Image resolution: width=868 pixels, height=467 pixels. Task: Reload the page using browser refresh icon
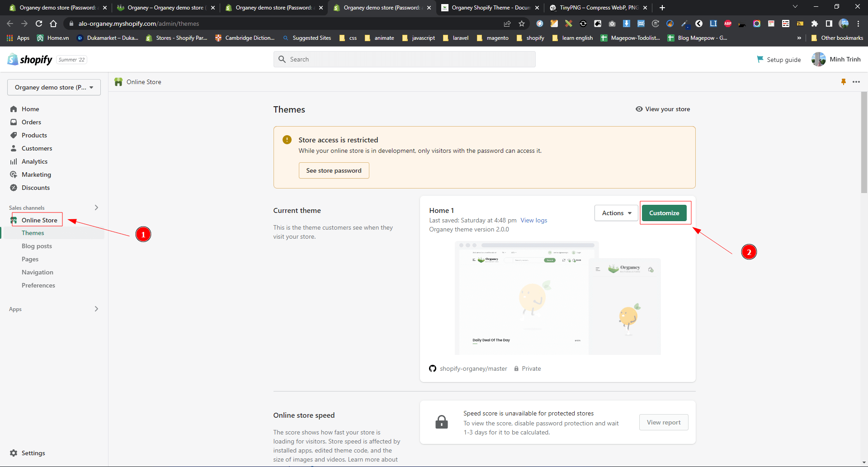(39, 24)
